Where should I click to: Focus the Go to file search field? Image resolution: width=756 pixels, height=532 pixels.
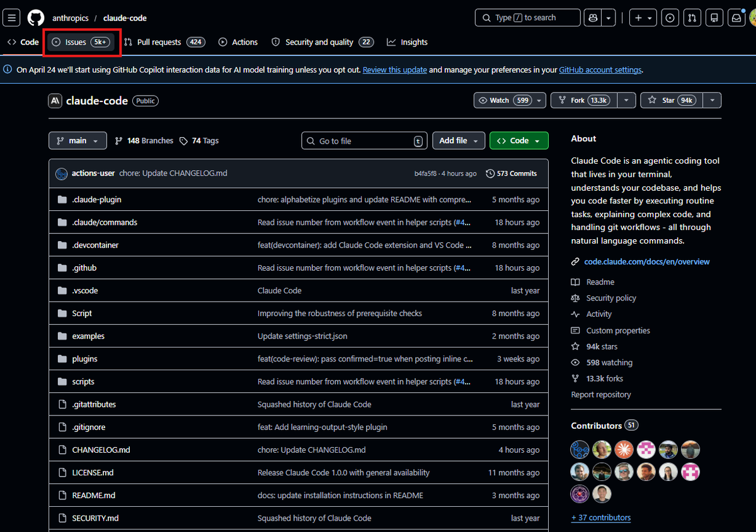pos(364,141)
